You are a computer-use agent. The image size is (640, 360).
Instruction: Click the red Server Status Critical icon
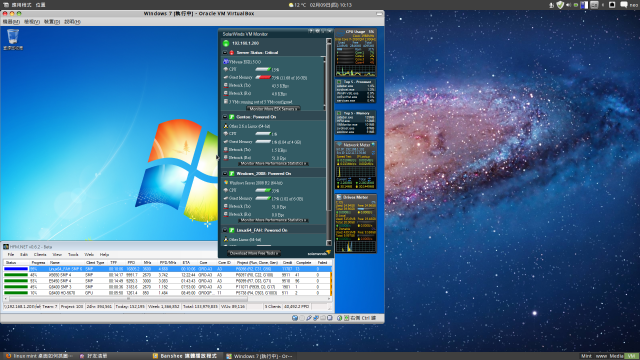pos(231,53)
